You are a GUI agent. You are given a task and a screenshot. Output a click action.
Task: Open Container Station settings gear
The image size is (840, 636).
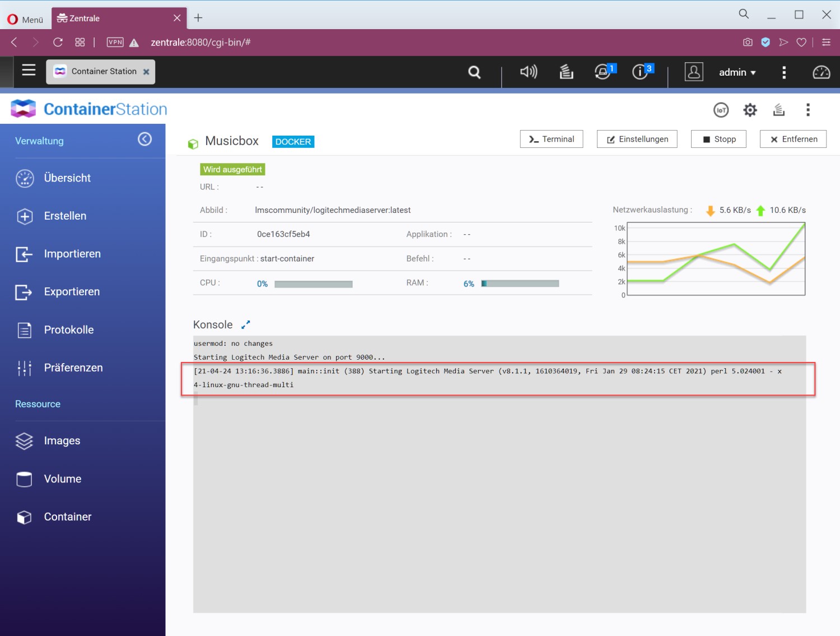(750, 110)
